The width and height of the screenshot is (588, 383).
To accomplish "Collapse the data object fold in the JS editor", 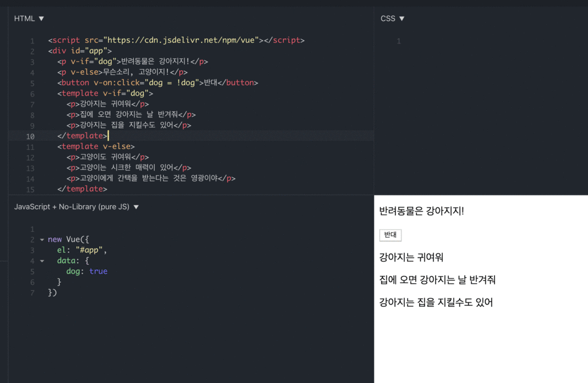I will [41, 260].
